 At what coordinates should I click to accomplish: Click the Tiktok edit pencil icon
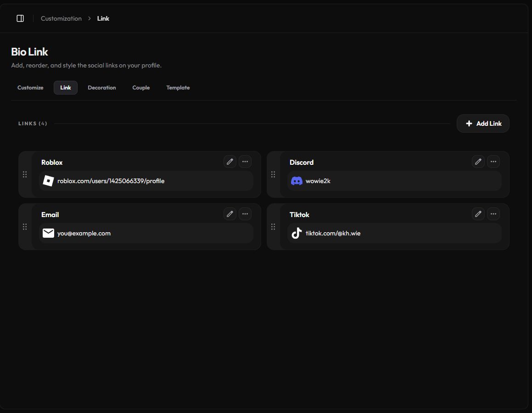pyautogui.click(x=478, y=214)
